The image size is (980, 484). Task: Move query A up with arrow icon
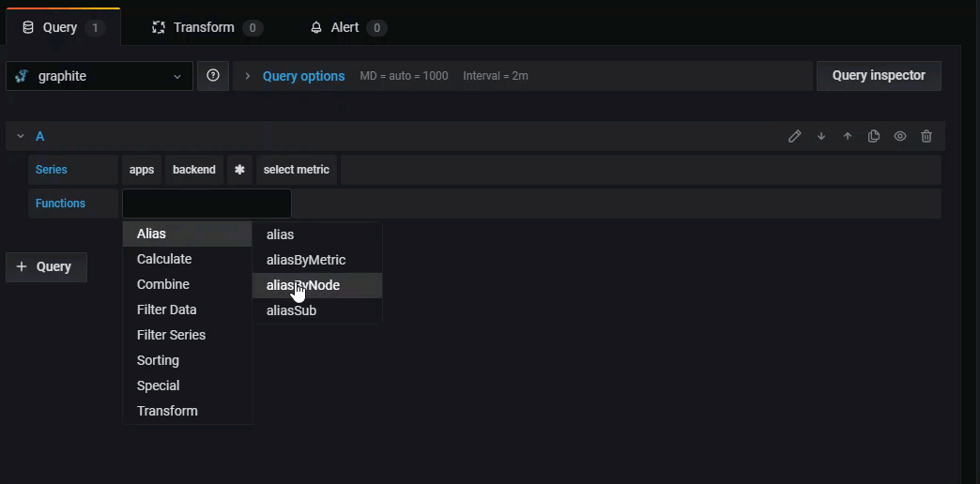848,136
